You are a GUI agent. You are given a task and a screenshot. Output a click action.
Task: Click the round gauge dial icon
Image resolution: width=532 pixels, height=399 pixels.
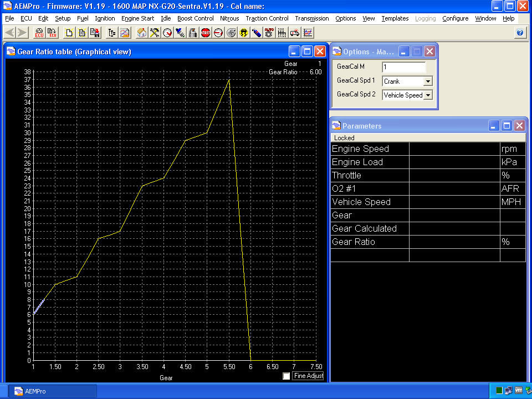coord(167,33)
